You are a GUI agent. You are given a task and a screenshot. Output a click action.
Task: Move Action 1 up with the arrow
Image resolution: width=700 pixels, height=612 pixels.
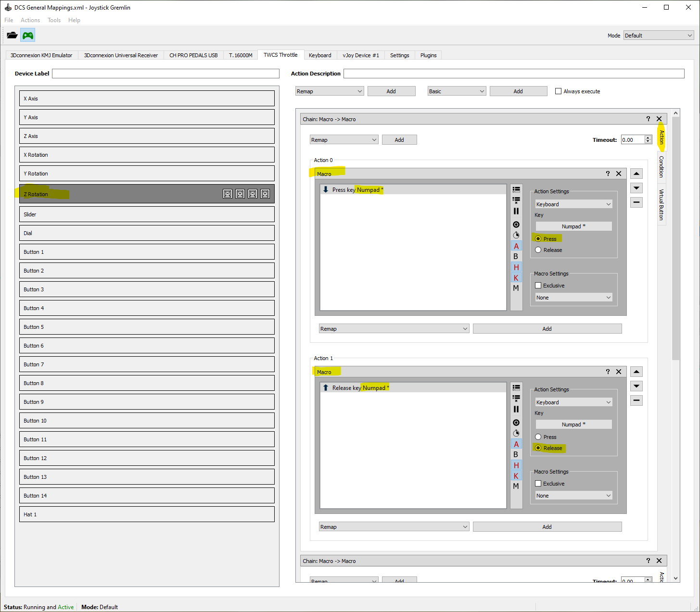tap(636, 372)
